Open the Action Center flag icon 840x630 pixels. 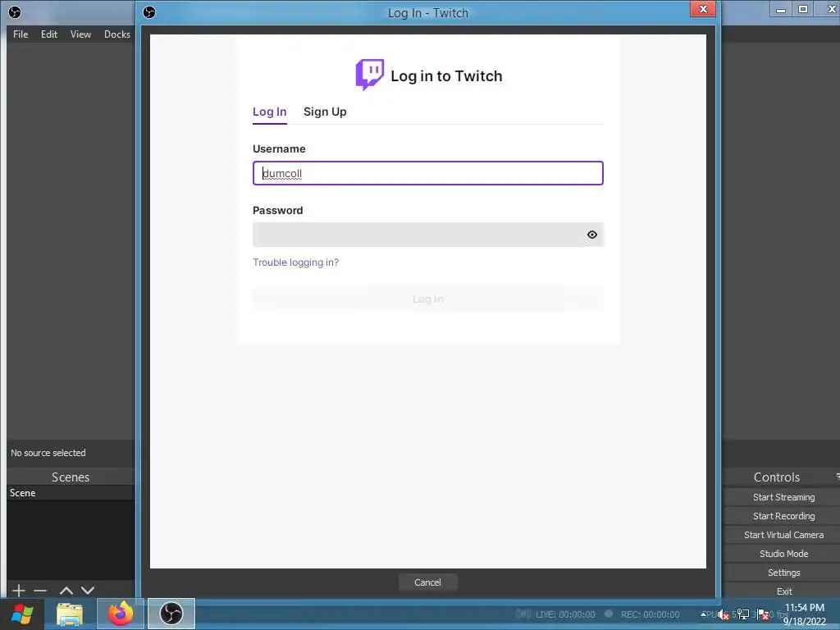[x=764, y=614]
